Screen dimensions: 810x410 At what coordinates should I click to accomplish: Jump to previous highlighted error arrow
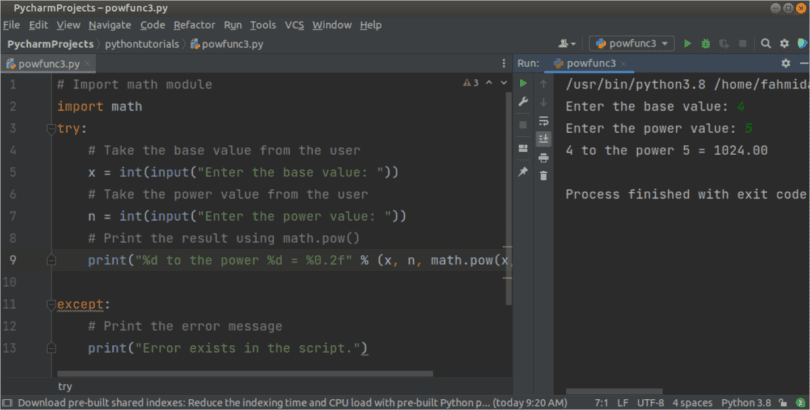[489, 83]
